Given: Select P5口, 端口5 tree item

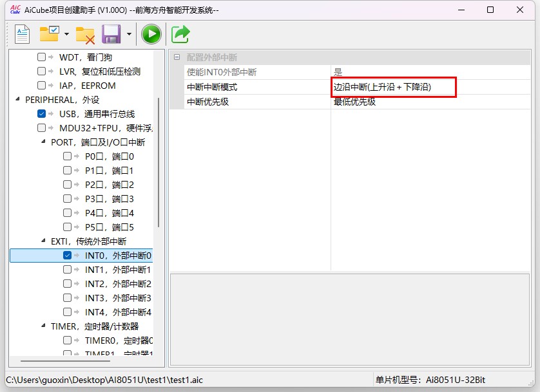Looking at the screenshot, I should 110,227.
